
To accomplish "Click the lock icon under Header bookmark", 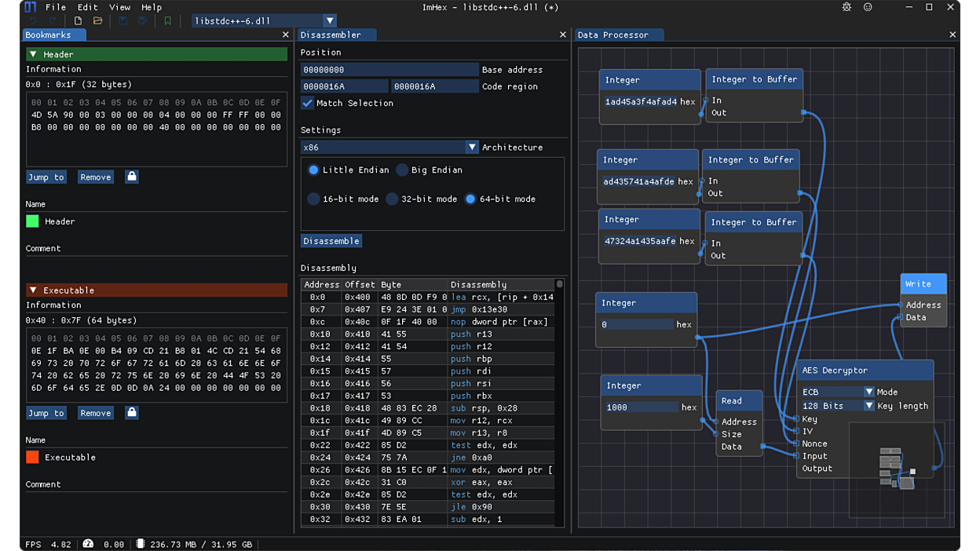I will coord(132,177).
